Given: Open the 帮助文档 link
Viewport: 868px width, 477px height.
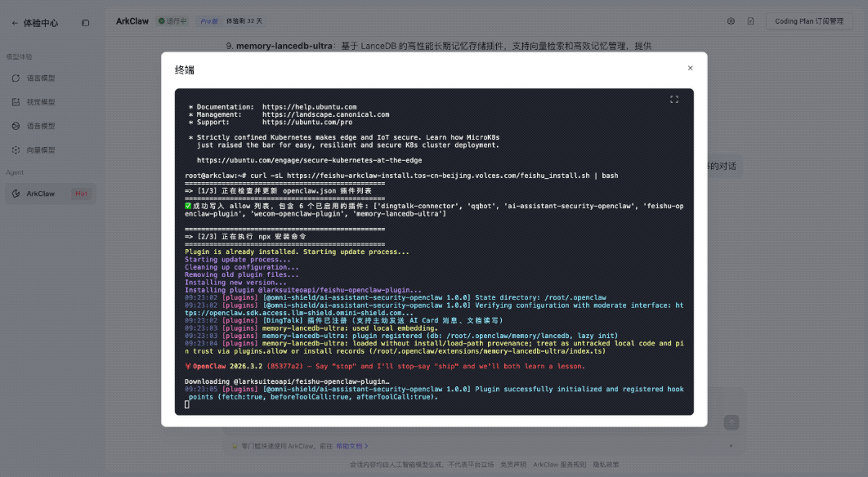Looking at the screenshot, I should point(352,446).
